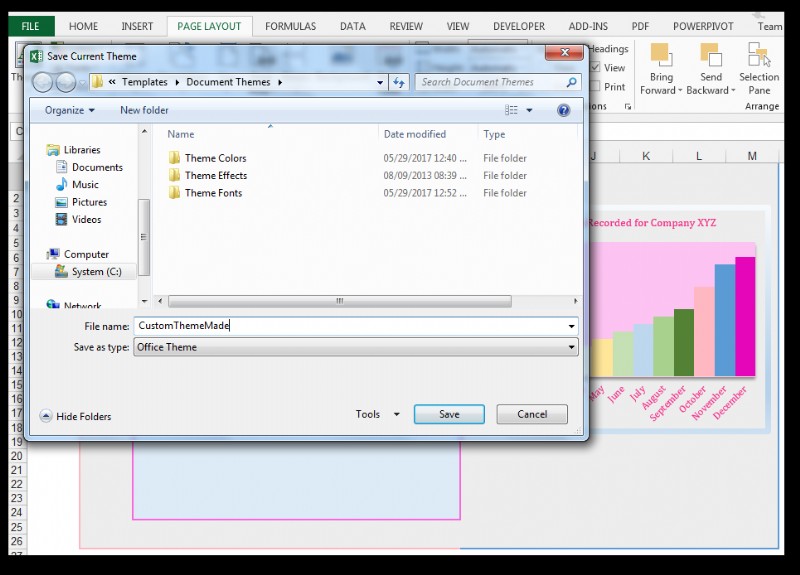Switch to the DATA tab
This screenshot has height=575, width=800.
tap(353, 26)
